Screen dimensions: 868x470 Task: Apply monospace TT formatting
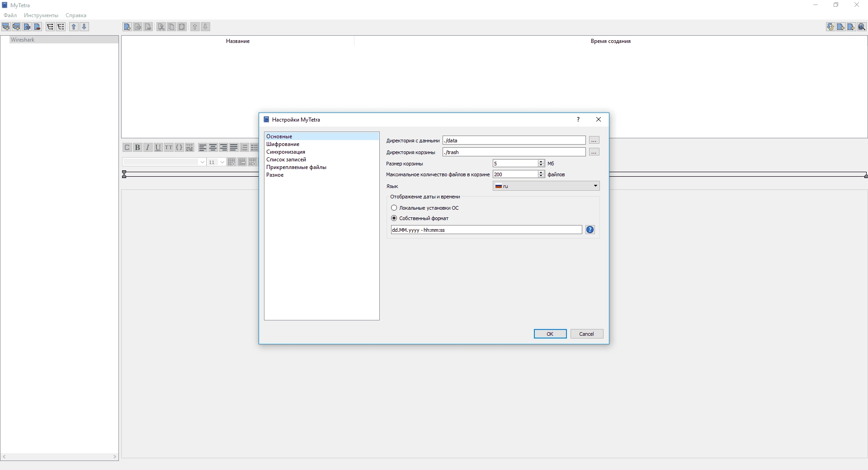coord(169,147)
